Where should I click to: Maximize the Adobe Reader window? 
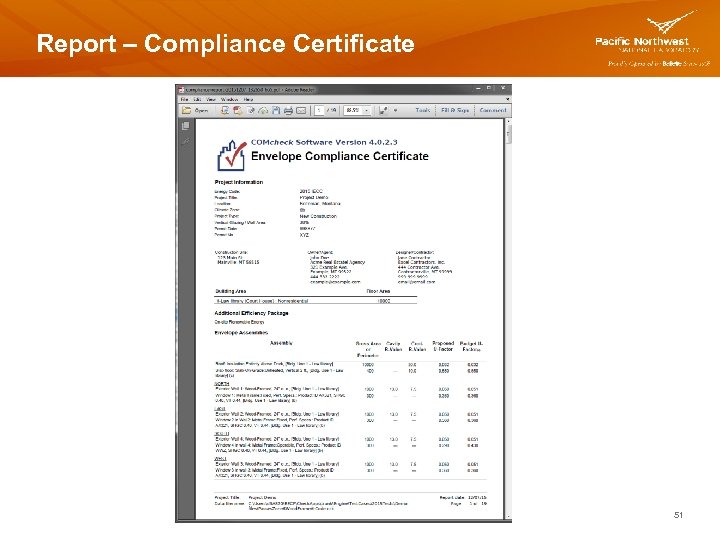[489, 88]
